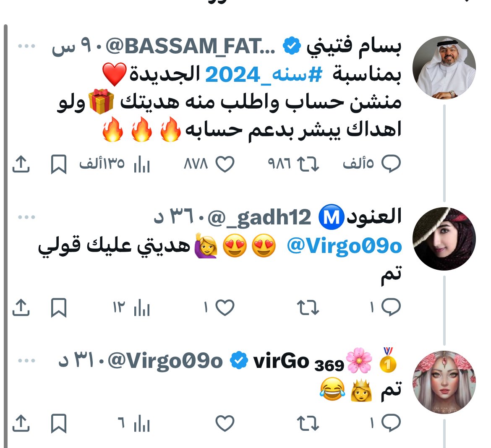This screenshot has height=448, width=491.
Task: Like the virGo 369 reply
Action: click(225, 424)
